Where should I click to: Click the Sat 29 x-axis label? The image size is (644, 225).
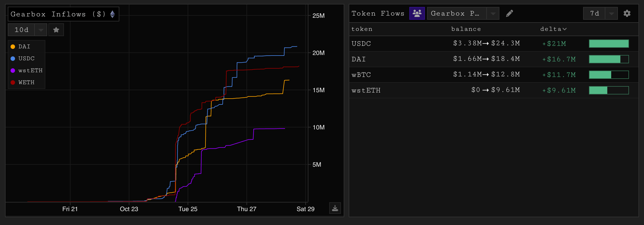click(x=306, y=209)
